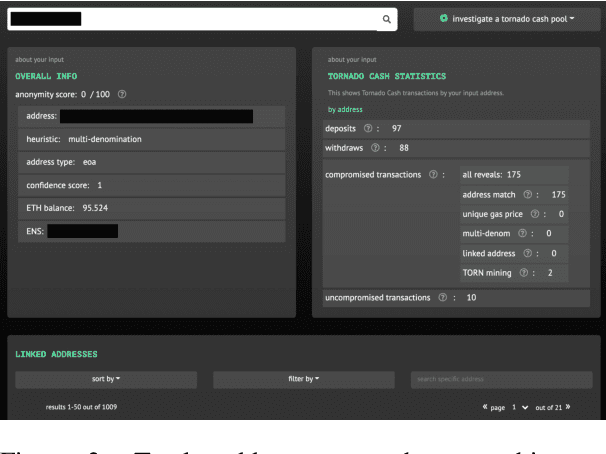Go to previous page of linked addresses

tap(486, 407)
